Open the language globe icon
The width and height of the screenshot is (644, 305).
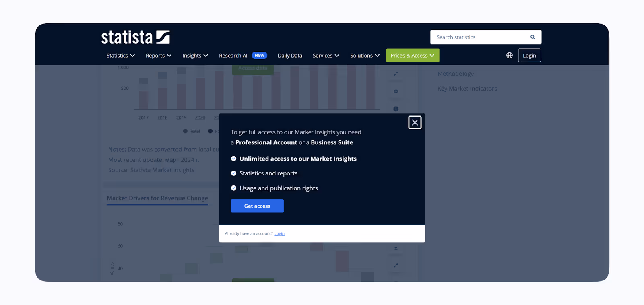point(510,55)
